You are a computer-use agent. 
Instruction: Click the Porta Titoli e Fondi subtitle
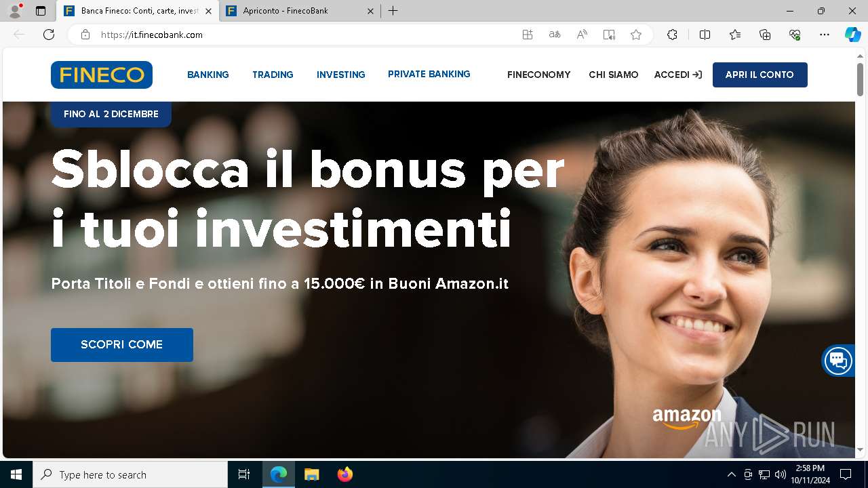280,283
